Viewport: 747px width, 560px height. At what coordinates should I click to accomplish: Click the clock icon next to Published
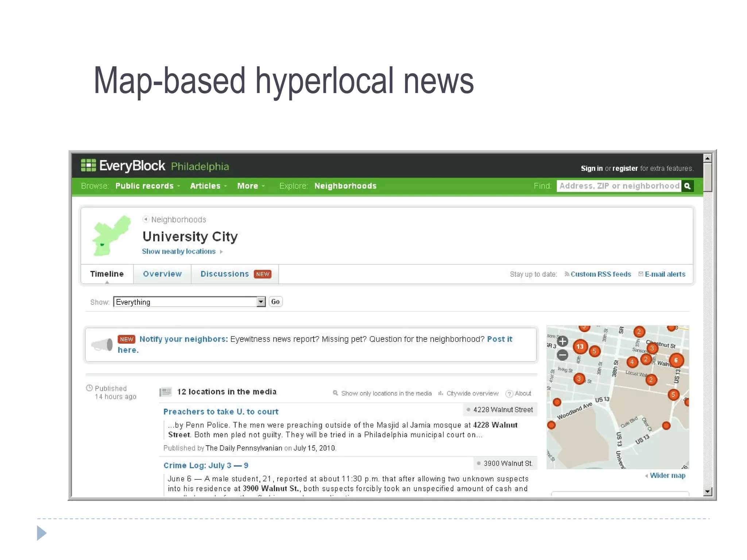(89, 388)
